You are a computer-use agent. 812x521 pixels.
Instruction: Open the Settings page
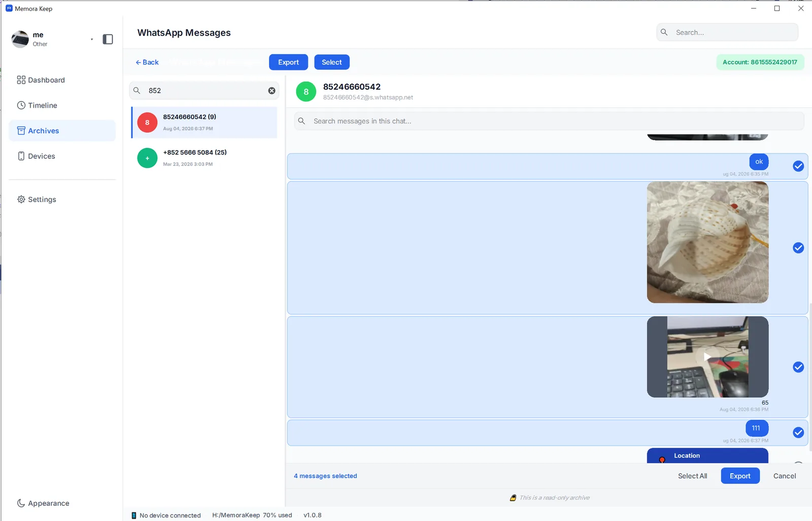point(37,199)
